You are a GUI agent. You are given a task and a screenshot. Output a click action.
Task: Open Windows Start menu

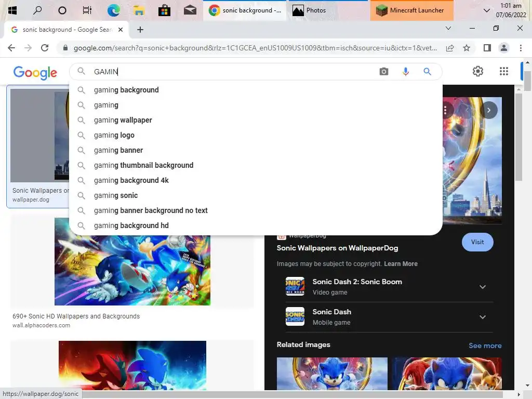click(x=12, y=10)
